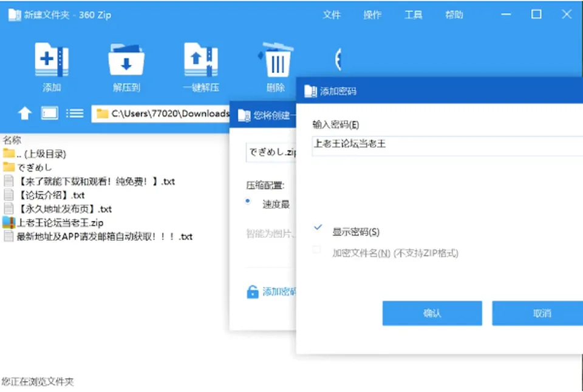Select the 最新地址及APP请发邮箱自动获取 txt file
The height and width of the screenshot is (392, 583).
pos(98,236)
